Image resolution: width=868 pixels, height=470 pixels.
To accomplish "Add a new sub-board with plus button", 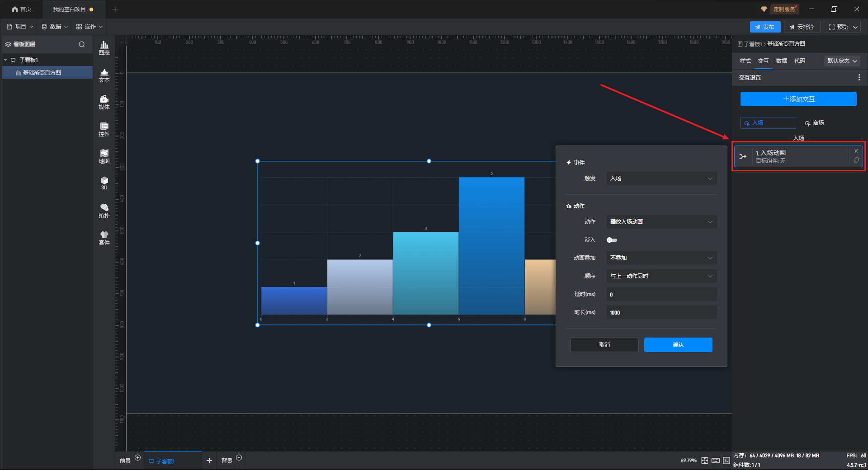I will (209, 461).
